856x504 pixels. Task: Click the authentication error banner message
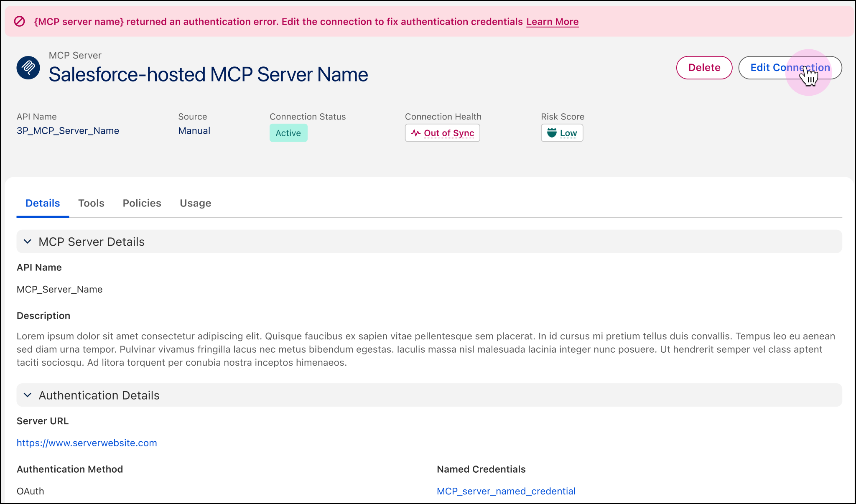click(x=278, y=22)
